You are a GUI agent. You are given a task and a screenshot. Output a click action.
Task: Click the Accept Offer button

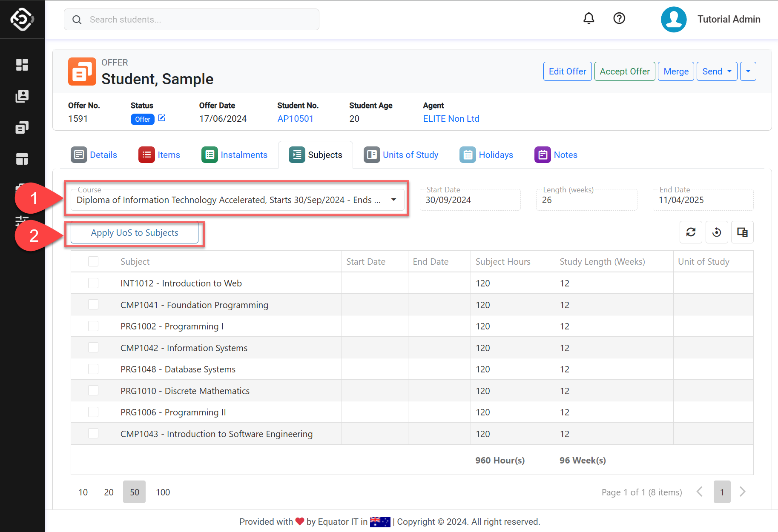coord(625,72)
